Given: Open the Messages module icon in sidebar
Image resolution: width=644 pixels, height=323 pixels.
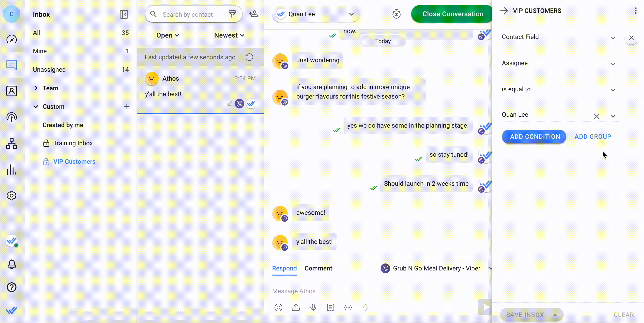Looking at the screenshot, I should 12,65.
